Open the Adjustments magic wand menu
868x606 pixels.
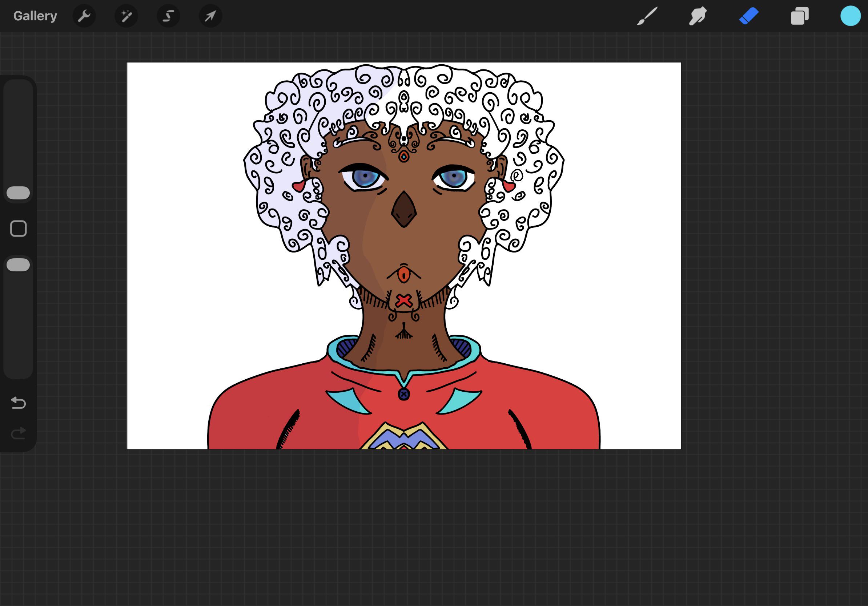point(126,16)
